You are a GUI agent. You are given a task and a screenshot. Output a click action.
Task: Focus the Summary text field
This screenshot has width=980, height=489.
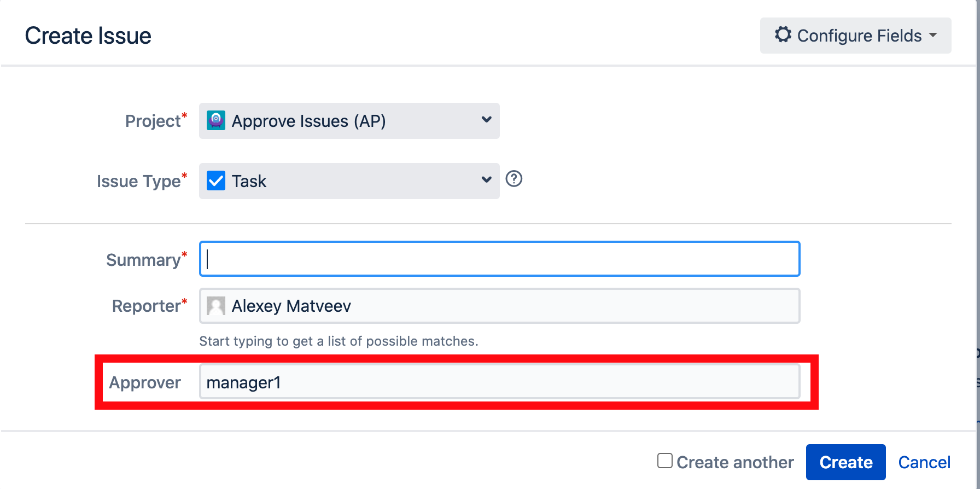500,259
